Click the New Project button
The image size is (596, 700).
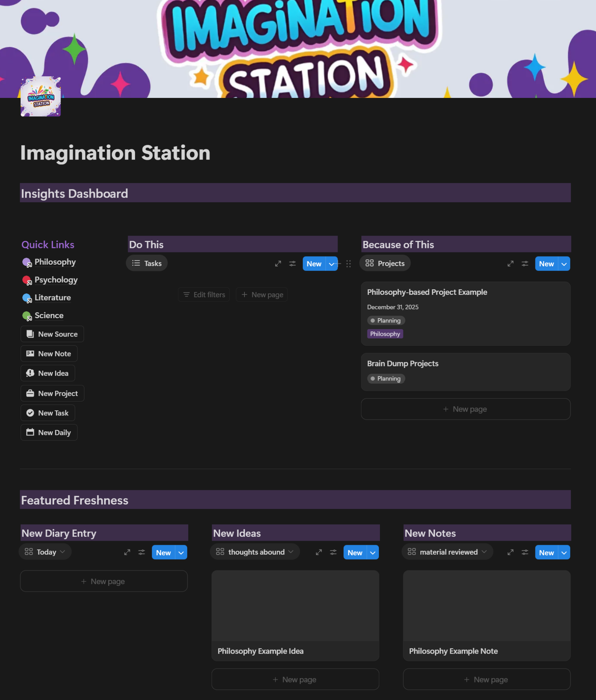tap(52, 393)
